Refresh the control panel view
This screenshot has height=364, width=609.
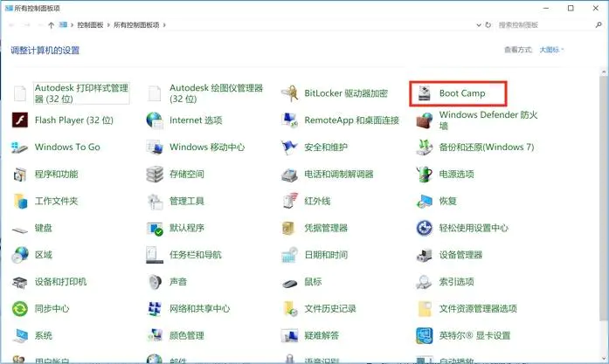(x=488, y=24)
